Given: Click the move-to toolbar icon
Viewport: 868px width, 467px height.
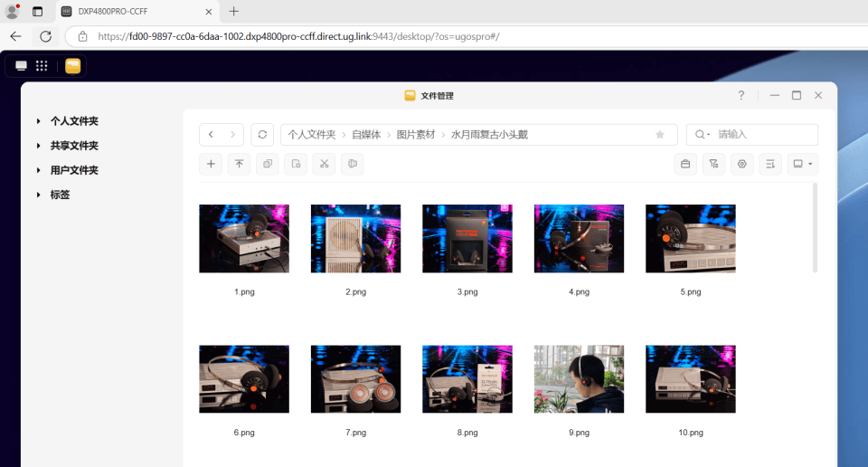Looking at the screenshot, I should [x=296, y=164].
